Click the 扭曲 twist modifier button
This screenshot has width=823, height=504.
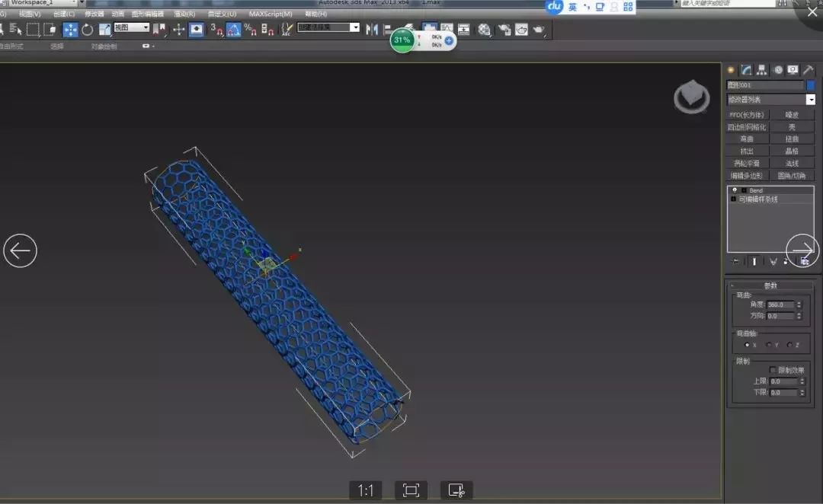click(x=792, y=139)
